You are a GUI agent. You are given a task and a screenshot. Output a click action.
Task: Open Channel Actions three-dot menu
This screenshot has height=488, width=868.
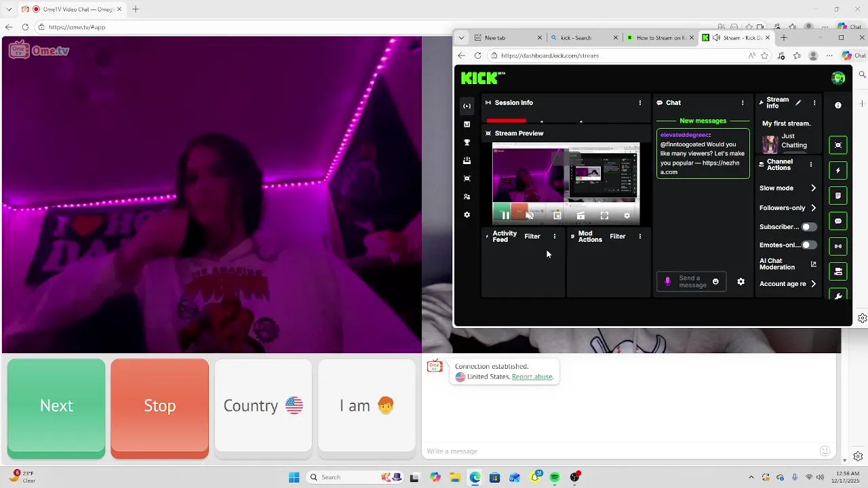pos(810,165)
